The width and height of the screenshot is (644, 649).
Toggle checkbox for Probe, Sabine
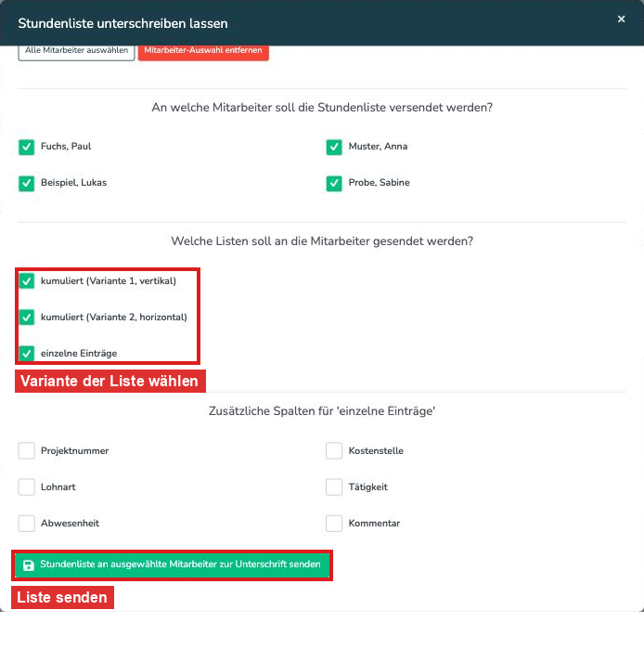point(334,183)
